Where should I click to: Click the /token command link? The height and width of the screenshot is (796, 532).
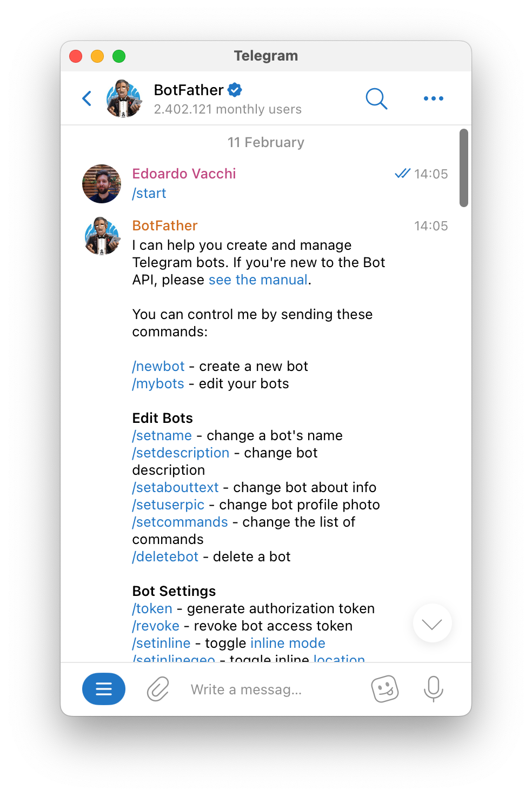pos(152,609)
